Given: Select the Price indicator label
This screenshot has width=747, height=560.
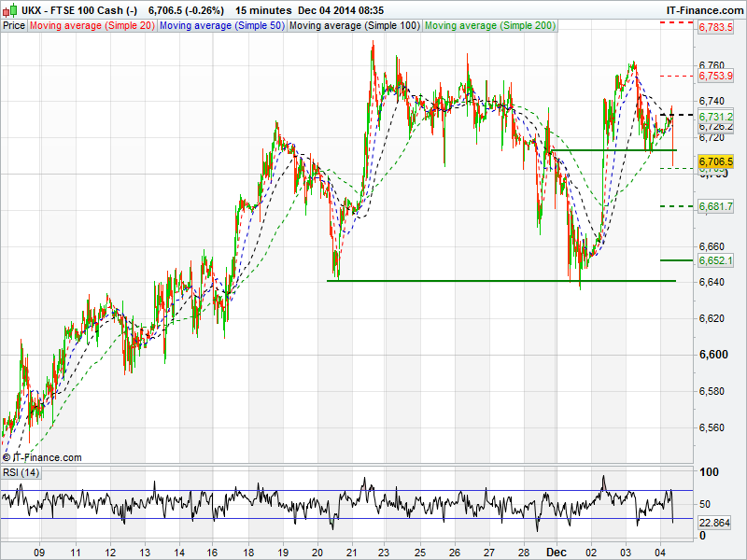Looking at the screenshot, I should pos(14,26).
